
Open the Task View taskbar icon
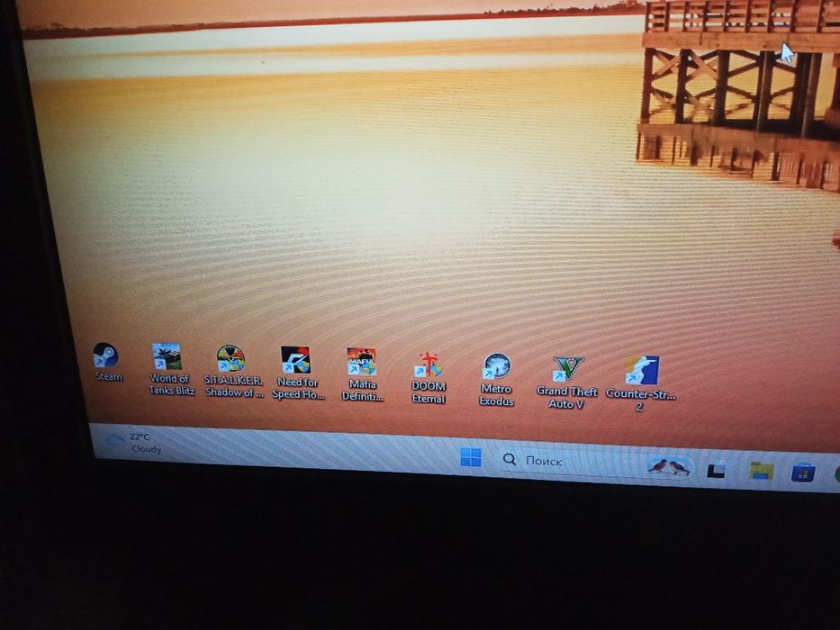(x=717, y=470)
